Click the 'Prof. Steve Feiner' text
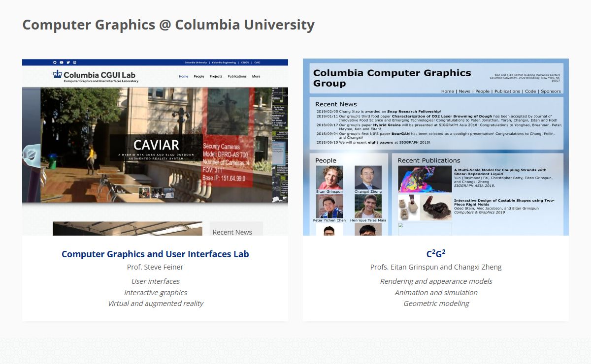 click(155, 267)
